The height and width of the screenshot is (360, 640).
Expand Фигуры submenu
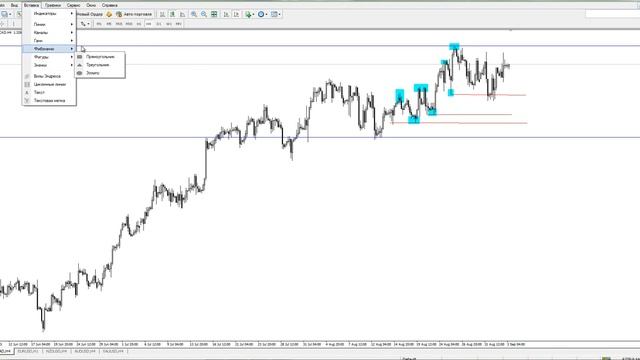click(x=49, y=57)
